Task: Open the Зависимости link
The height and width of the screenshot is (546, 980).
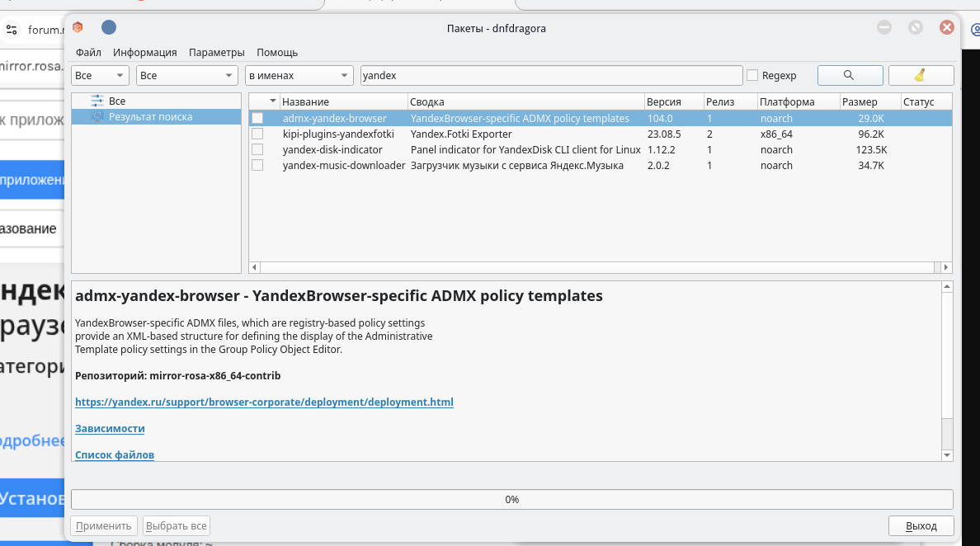Action: [110, 429]
